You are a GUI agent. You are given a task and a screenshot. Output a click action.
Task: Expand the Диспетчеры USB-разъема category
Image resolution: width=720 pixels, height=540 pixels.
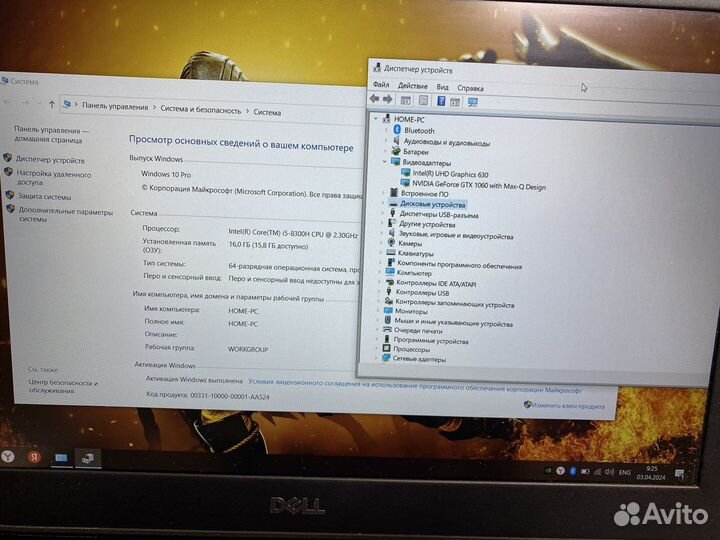pyautogui.click(x=382, y=213)
